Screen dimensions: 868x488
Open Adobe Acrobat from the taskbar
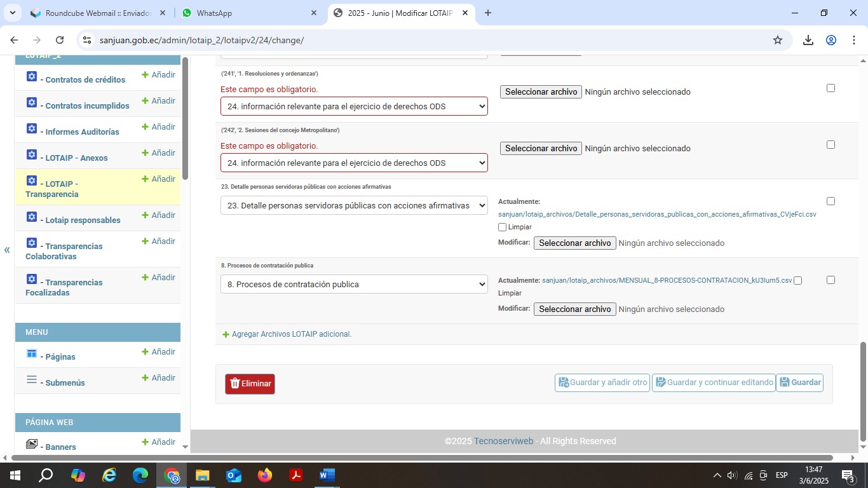(296, 475)
